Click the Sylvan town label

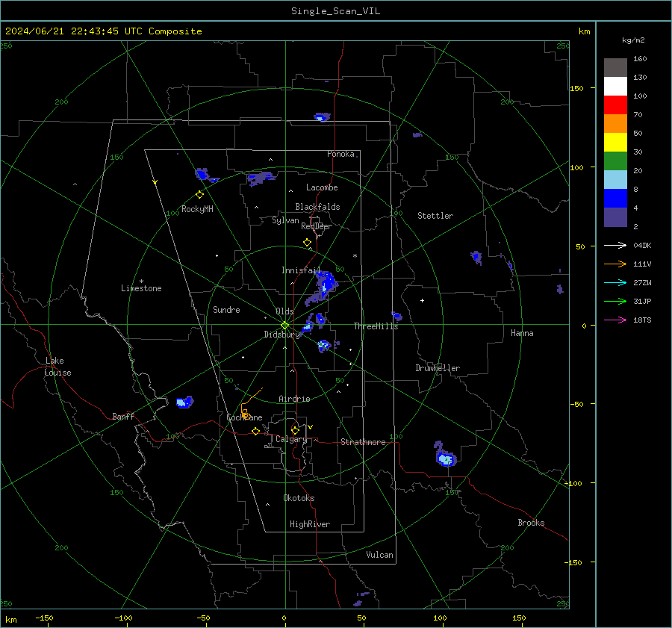(x=285, y=220)
